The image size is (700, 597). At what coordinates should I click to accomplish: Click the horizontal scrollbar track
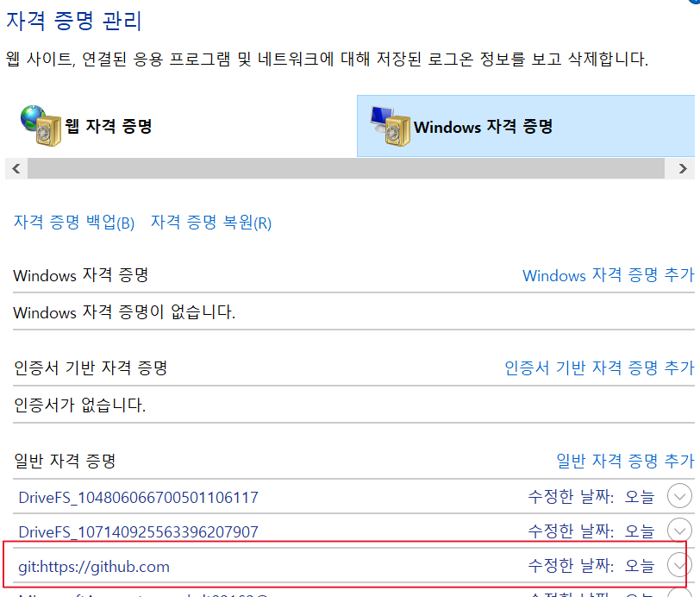346,168
